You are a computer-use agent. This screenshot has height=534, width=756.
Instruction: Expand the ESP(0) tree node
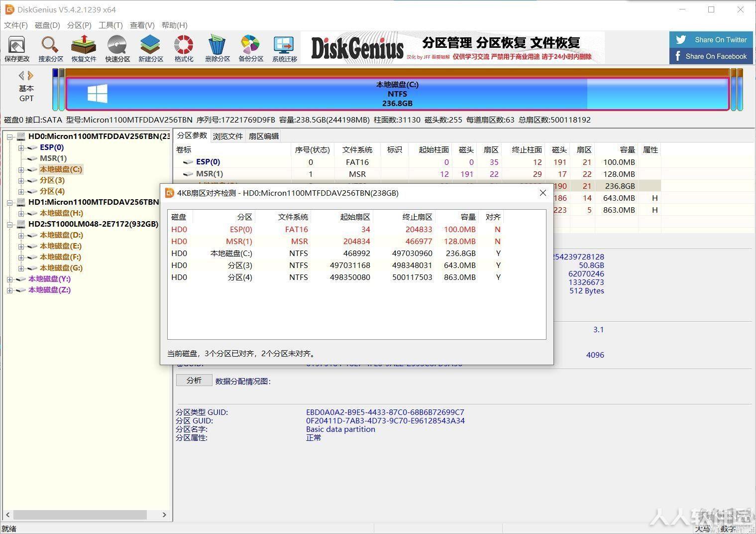(x=21, y=147)
